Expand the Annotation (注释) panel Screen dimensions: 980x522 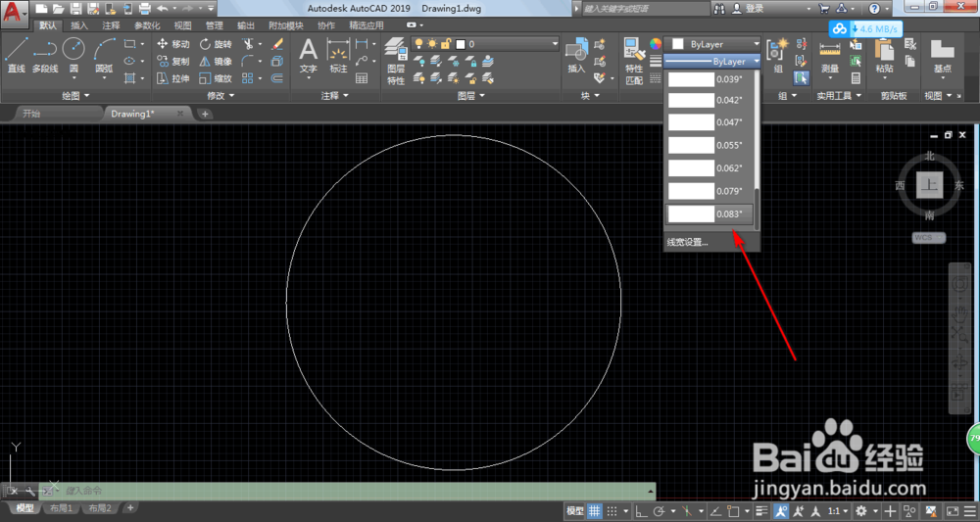pos(335,96)
